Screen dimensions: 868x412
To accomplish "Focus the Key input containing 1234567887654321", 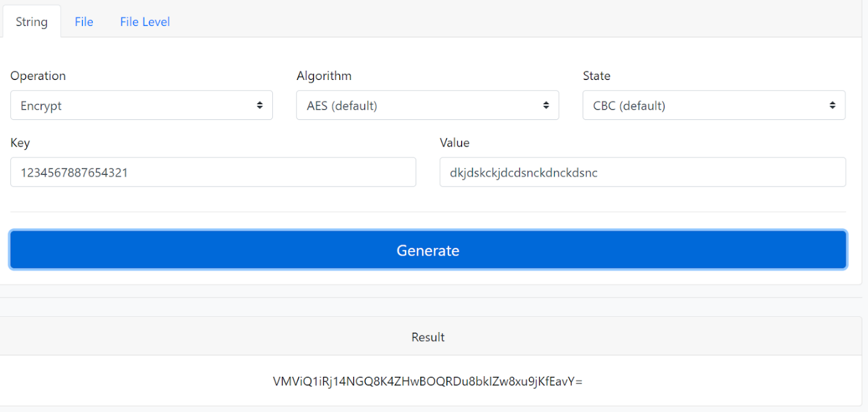I will 213,172.
